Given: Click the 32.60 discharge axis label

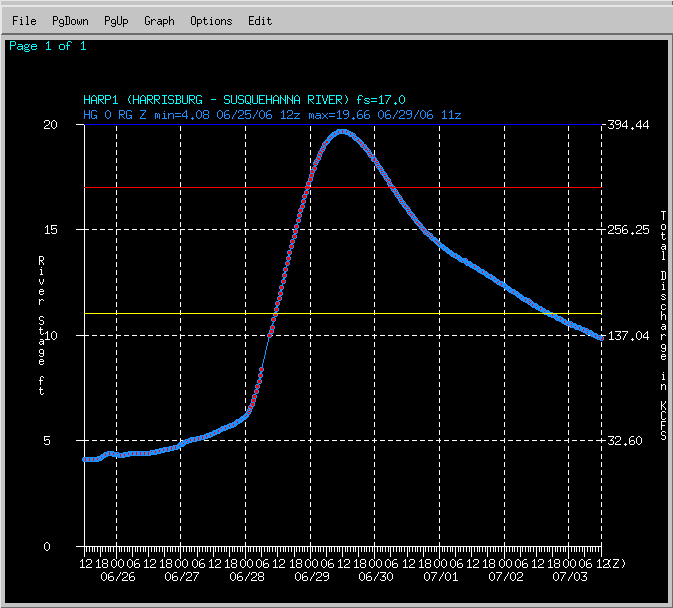Looking at the screenshot, I should 629,441.
